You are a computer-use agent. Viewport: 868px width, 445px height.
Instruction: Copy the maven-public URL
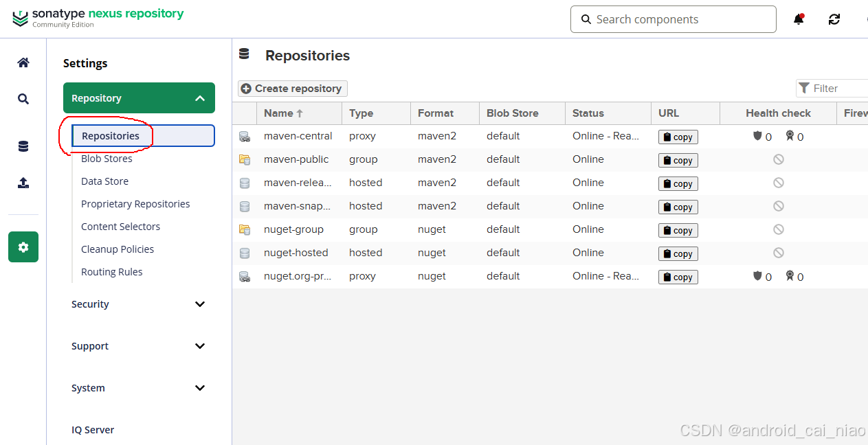click(678, 160)
